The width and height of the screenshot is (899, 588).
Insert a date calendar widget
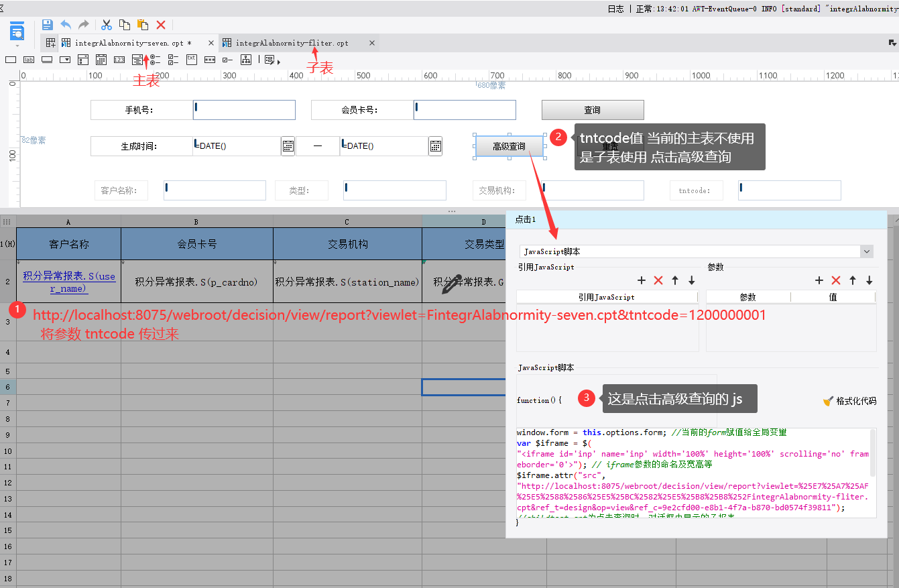point(101,60)
